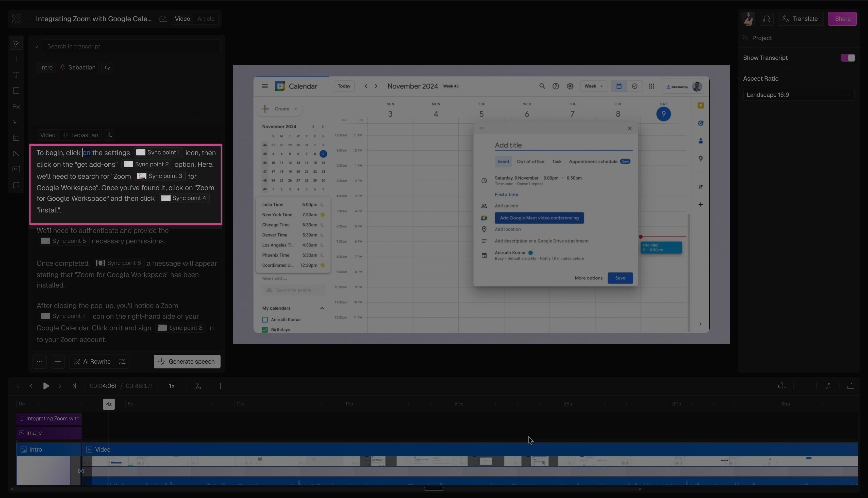Viewport: 868px width, 498px height.
Task: Click the scissors split tool
Action: [x=197, y=386]
